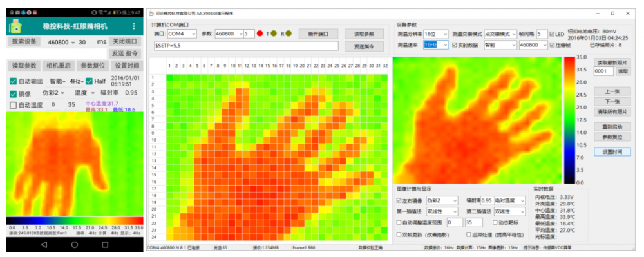Open the three-dot overflow menu in phone app
644x257 pixels.
point(133,26)
